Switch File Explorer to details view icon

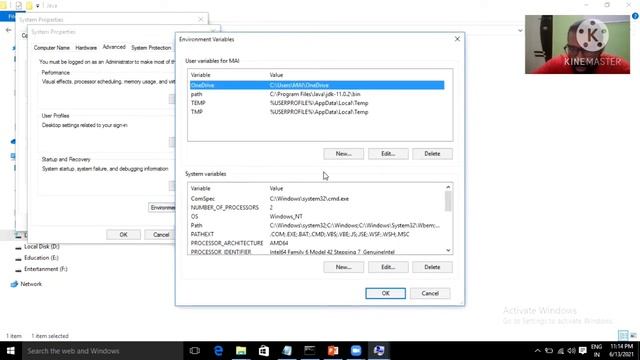click(x=623, y=336)
